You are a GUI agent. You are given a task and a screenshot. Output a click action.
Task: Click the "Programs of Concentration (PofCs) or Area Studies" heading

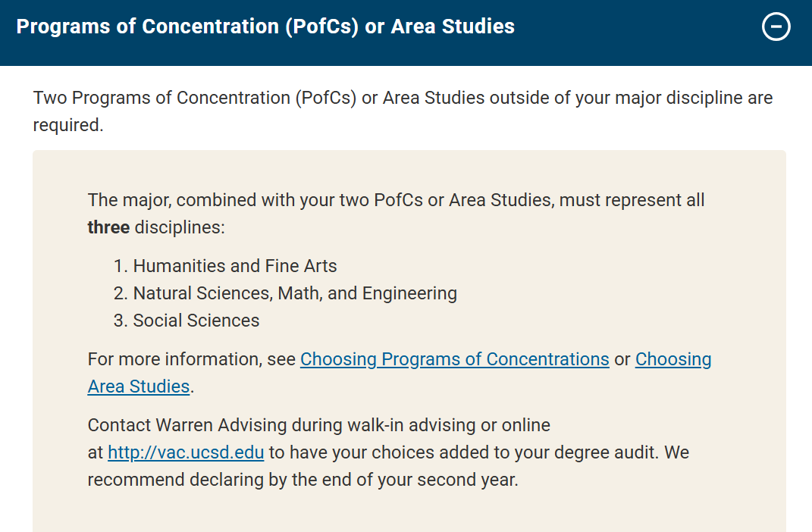tap(265, 27)
